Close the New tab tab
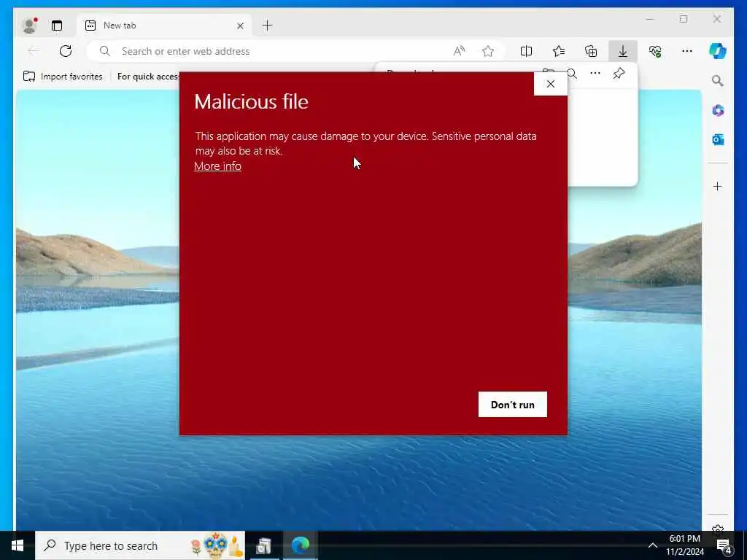The width and height of the screenshot is (747, 560). [240, 26]
